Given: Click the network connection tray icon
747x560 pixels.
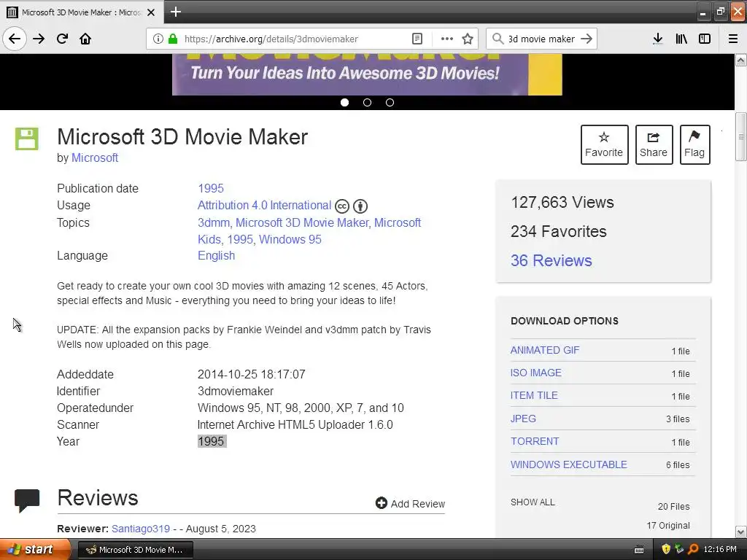Looking at the screenshot, I should [679, 549].
